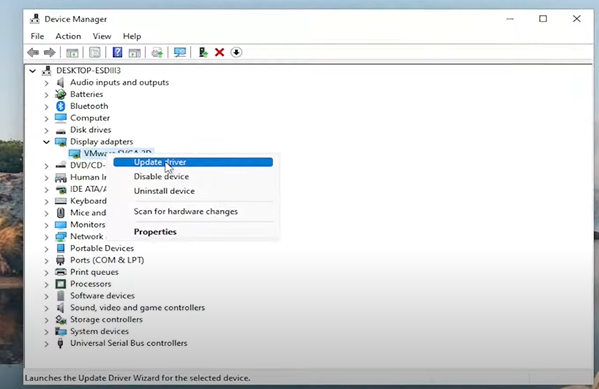The height and width of the screenshot is (389, 599).
Task: Select the Print queues label
Action: [94, 272]
